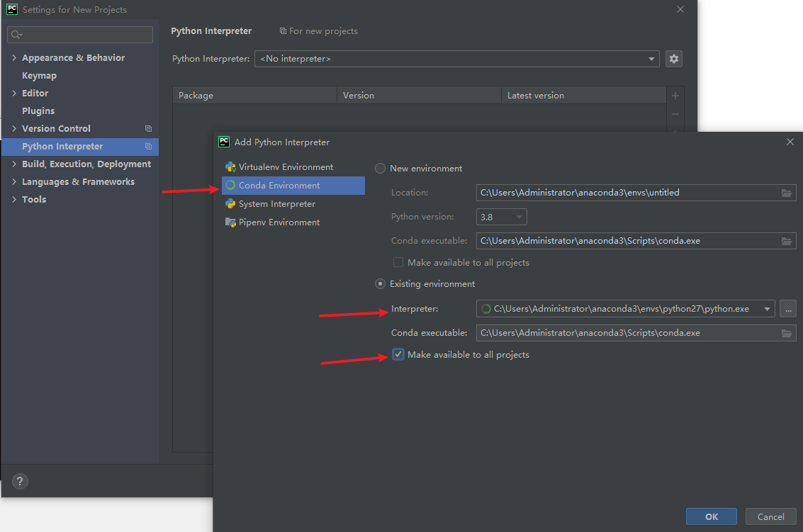Click the plus icon to add package
The height and width of the screenshot is (532, 803).
click(675, 96)
